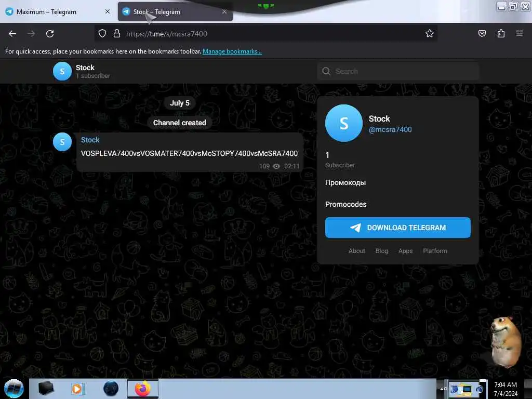Open the shield tracking protection icon
This screenshot has width=532, height=399.
click(102, 34)
